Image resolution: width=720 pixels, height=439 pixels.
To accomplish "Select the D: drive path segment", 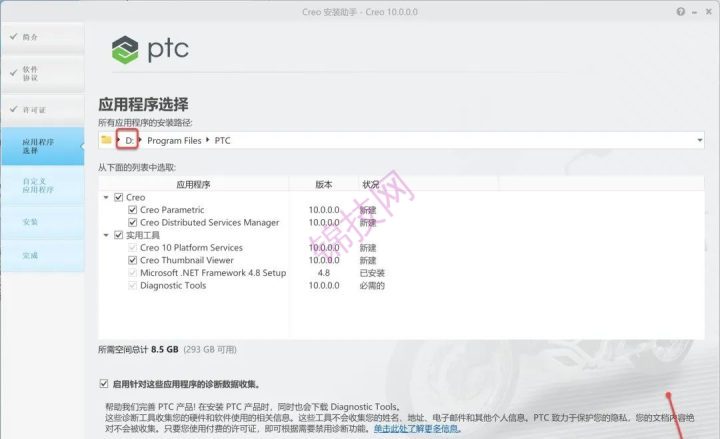I will coord(129,141).
